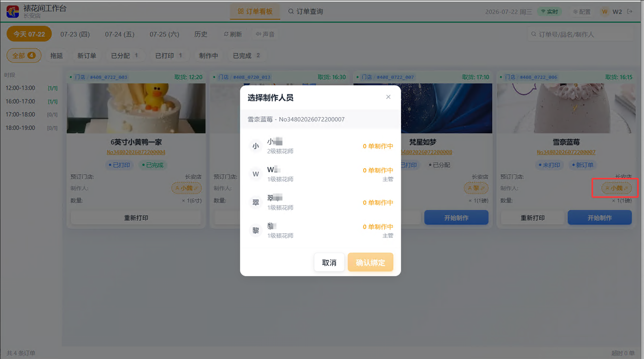Viewport: 644px width, 359px height.
Task: Click the 小魏 maker chip on 雪奈蓝莓 card
Action: tap(616, 188)
